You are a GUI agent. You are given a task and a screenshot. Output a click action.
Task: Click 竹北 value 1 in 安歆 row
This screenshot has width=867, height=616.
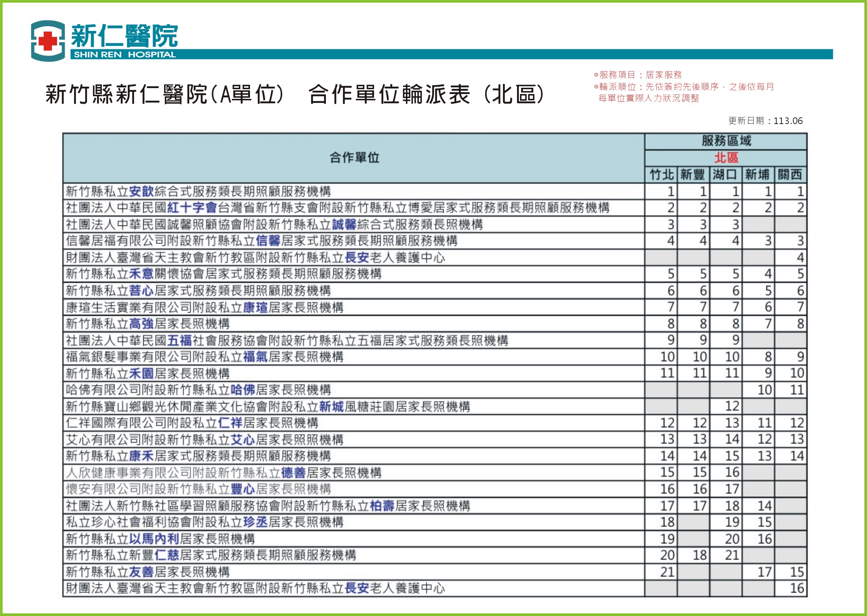670,191
